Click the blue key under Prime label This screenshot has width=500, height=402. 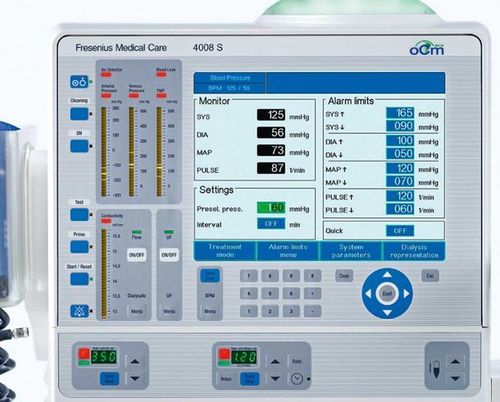tap(79, 247)
